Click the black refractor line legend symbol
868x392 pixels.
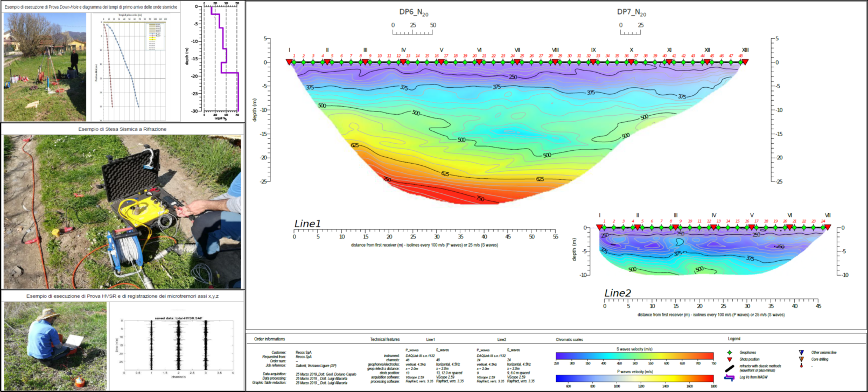tap(730, 368)
